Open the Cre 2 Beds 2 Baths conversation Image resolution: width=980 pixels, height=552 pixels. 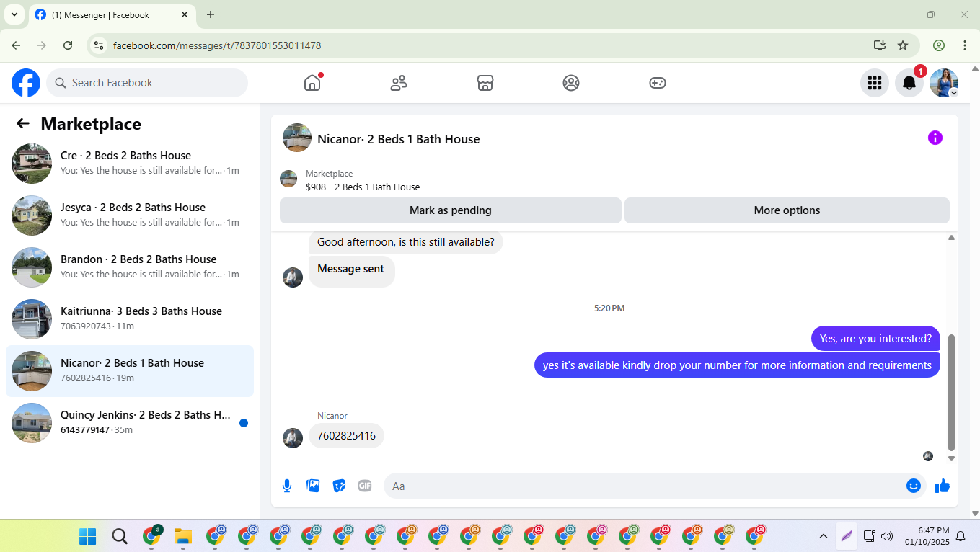tap(130, 164)
